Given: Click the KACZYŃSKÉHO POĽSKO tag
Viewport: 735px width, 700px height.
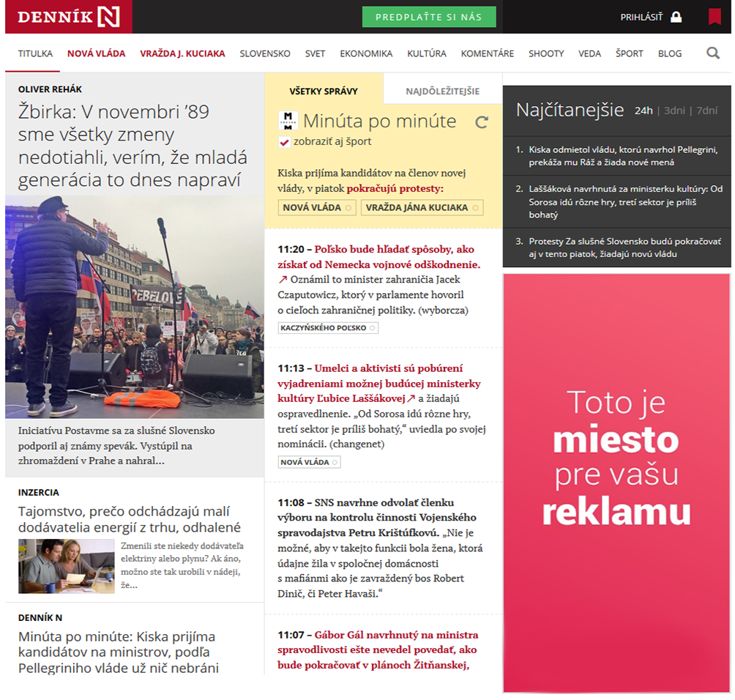Looking at the screenshot, I should 328,328.
